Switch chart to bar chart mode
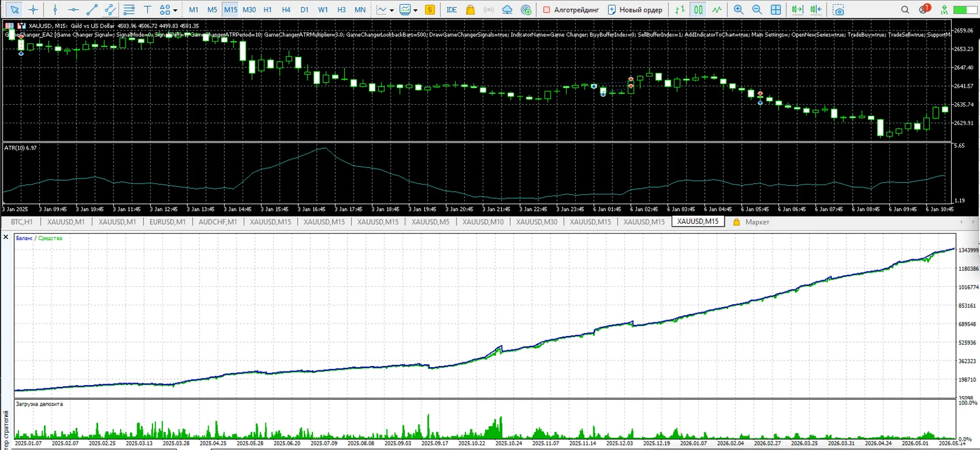The height and width of the screenshot is (450, 980). (680, 10)
